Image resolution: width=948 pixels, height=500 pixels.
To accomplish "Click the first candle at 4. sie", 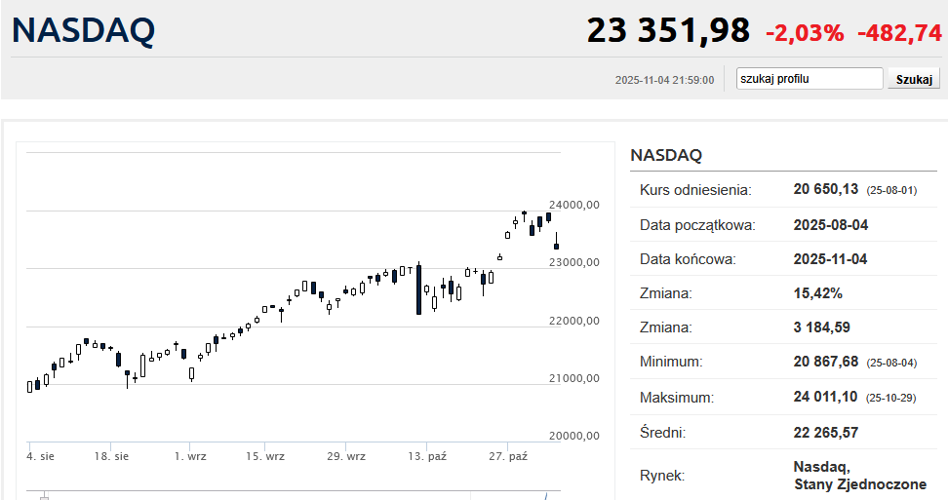I will [x=29, y=386].
